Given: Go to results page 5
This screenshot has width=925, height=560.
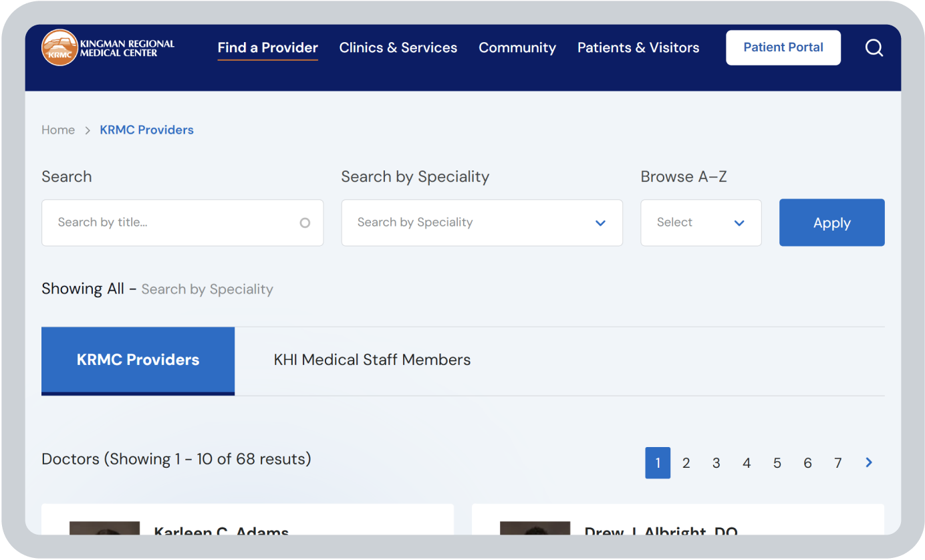Looking at the screenshot, I should [777, 462].
